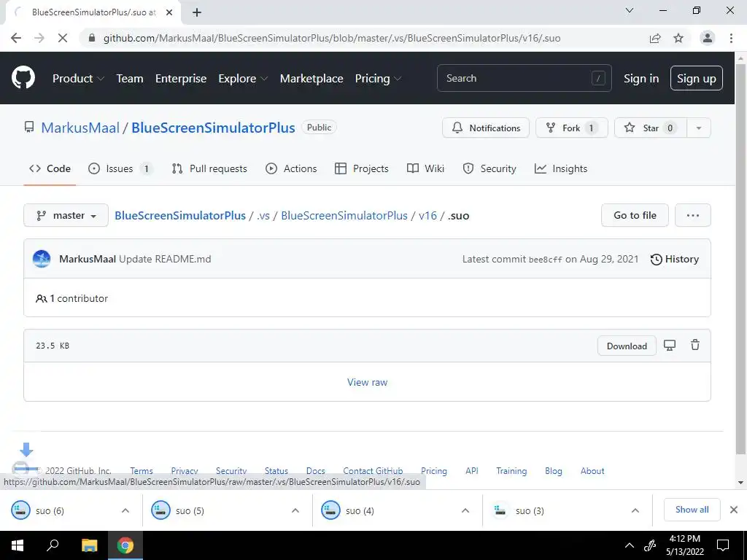Screen dimensions: 747x560
Task: Open the Insights tab
Action: coord(561,168)
